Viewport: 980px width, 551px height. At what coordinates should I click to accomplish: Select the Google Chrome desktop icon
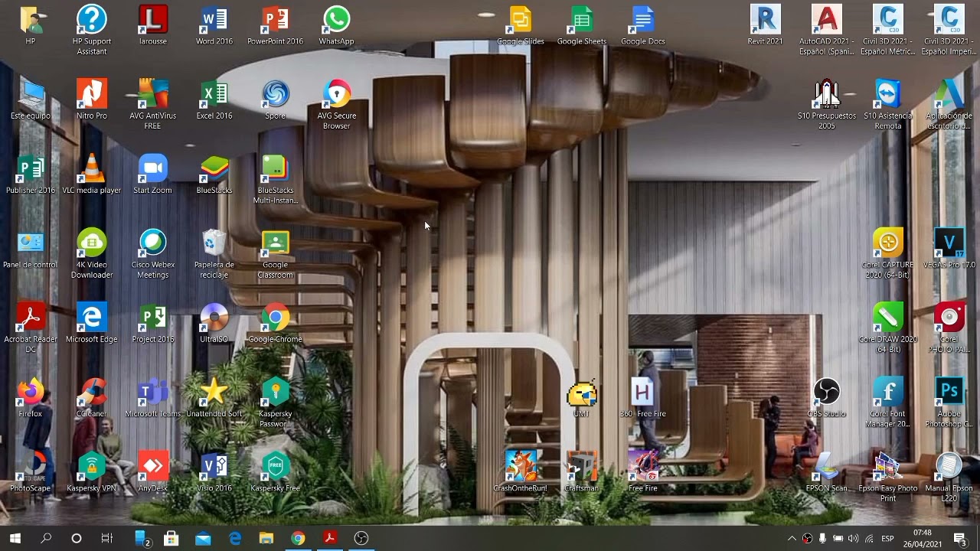click(276, 322)
